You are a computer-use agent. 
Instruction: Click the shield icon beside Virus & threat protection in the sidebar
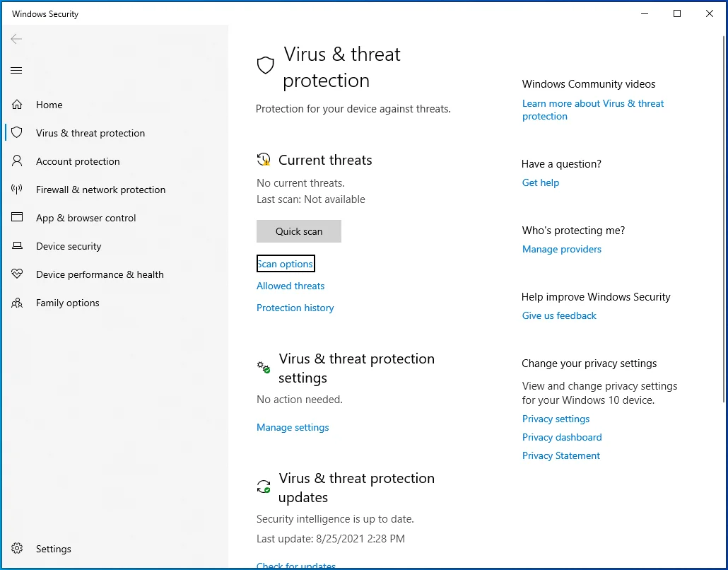click(x=17, y=132)
